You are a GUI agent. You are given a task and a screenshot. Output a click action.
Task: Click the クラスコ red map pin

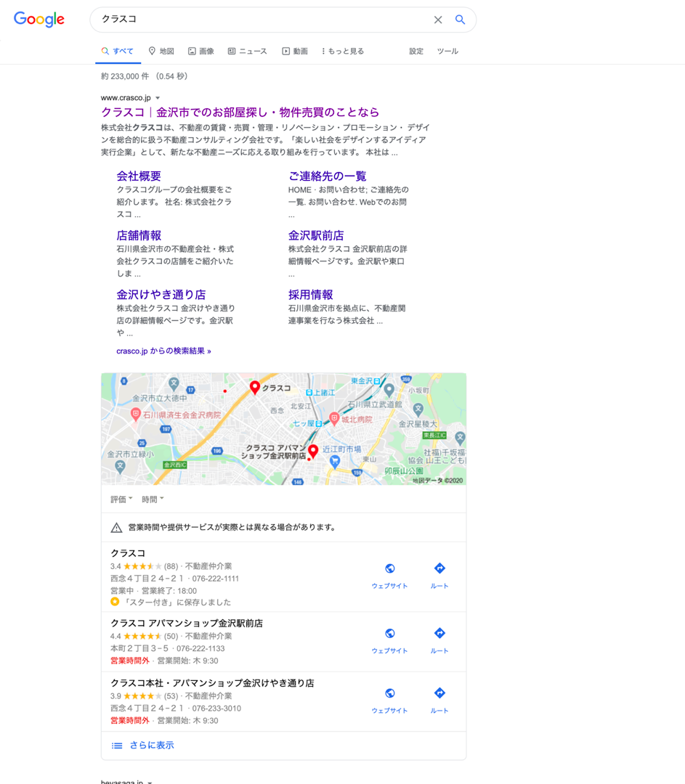pos(255,387)
